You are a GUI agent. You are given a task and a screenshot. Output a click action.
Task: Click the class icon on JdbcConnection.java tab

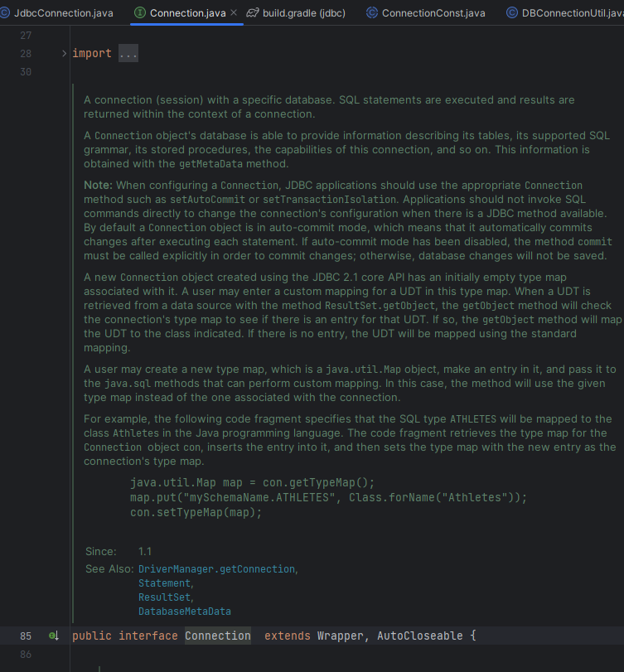tap(4, 13)
